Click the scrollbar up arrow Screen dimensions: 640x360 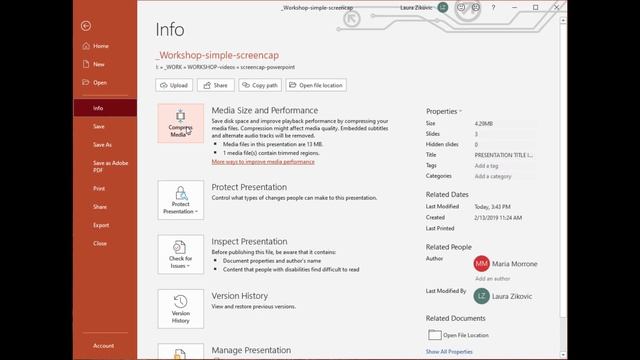[x=563, y=20]
